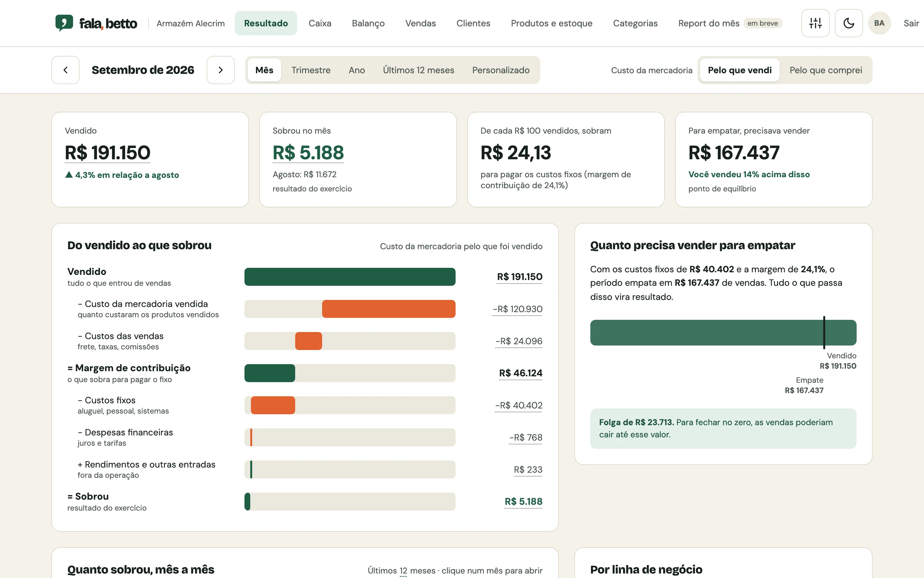The width and height of the screenshot is (924, 578).
Task: Click the -R$ 120.930 amount
Action: (x=518, y=309)
